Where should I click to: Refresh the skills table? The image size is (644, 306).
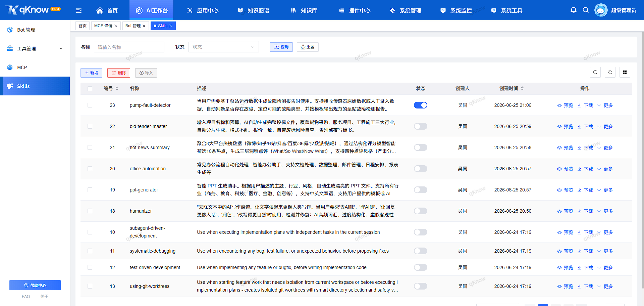coord(610,72)
